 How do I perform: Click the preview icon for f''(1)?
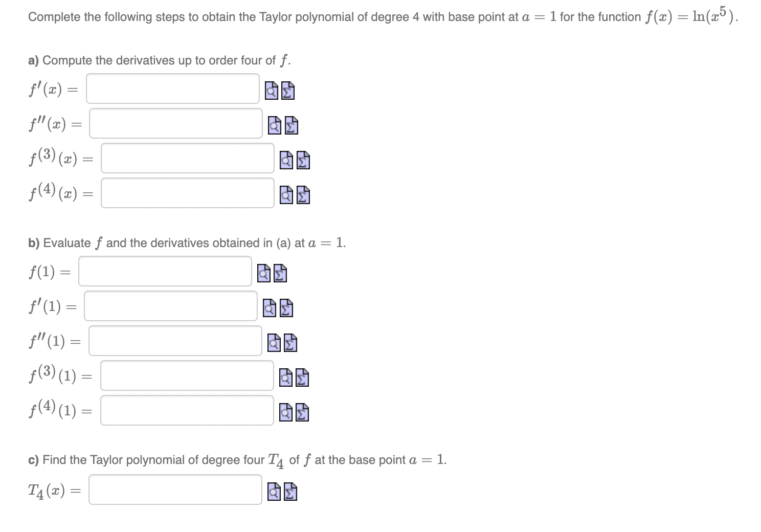coord(275,343)
